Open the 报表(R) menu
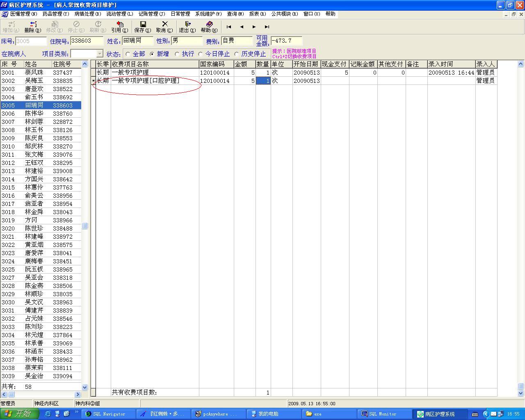 pos(258,14)
